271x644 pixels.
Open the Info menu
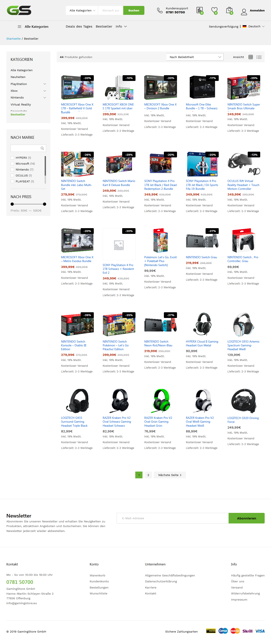click(121, 26)
